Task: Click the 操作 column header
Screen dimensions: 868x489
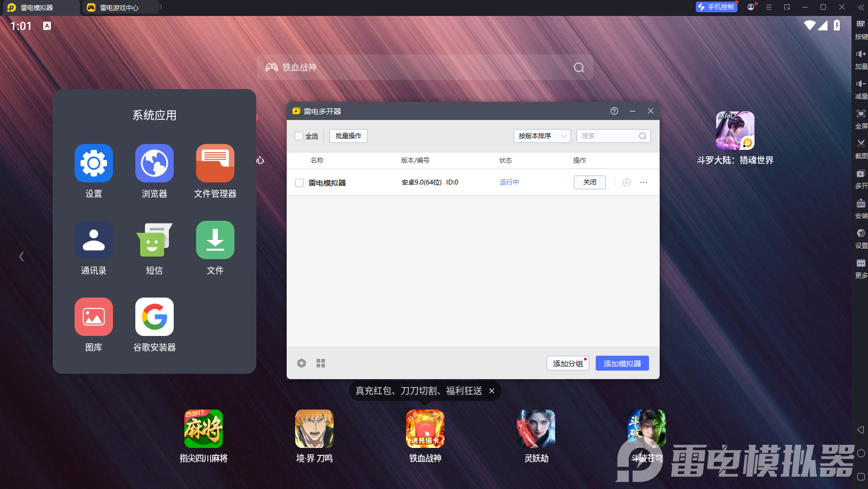Action: tap(580, 161)
